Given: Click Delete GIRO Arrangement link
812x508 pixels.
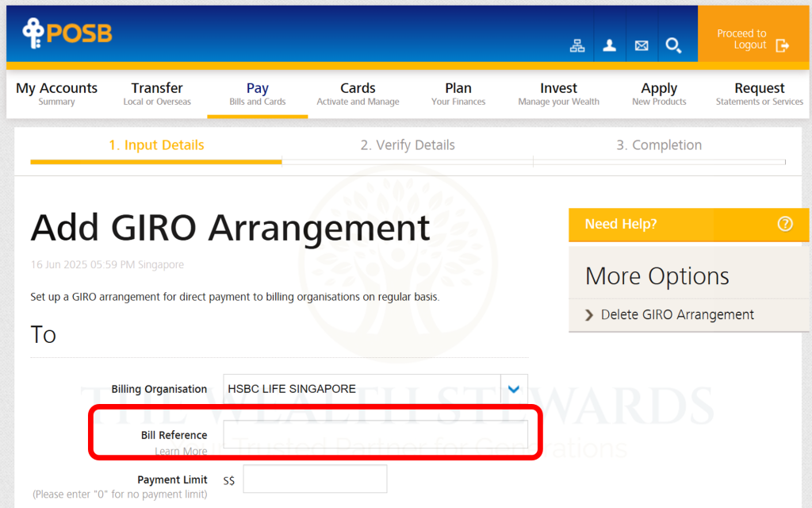Looking at the screenshot, I should point(677,315).
